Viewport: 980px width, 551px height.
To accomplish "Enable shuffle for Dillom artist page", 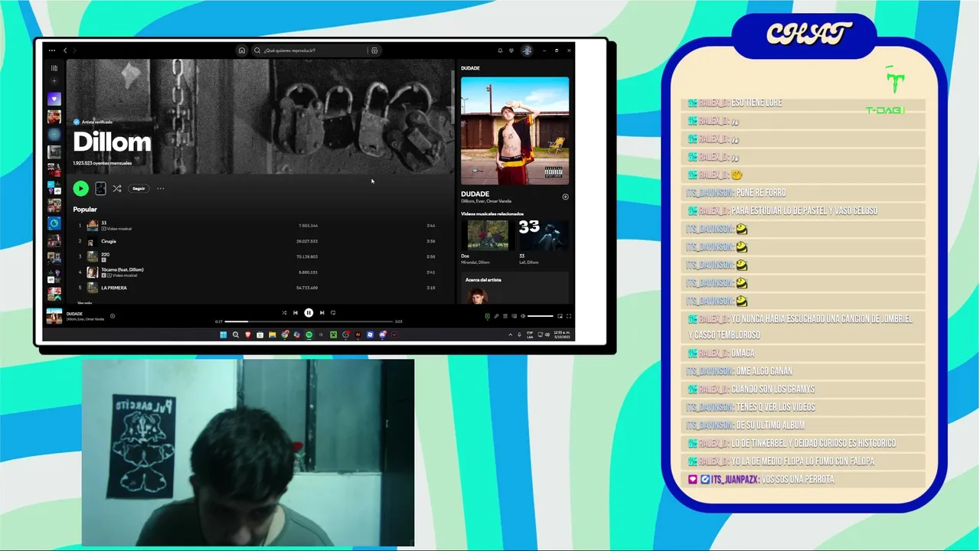I will (x=117, y=188).
